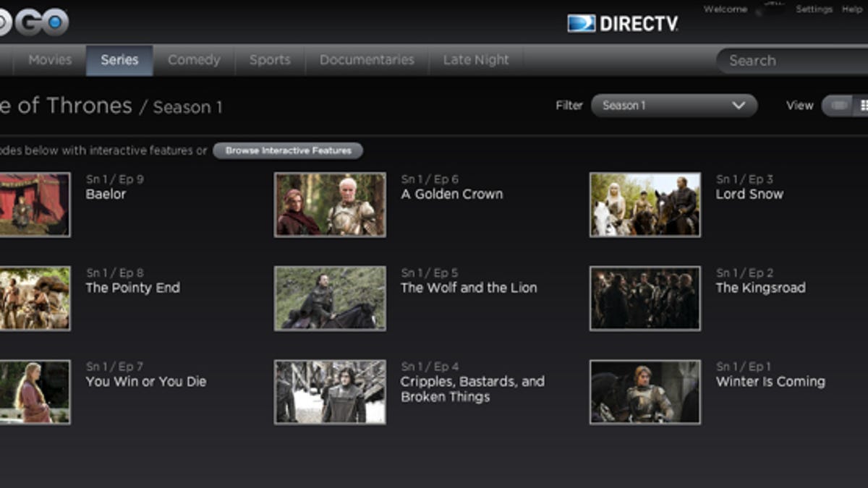Open the Movies tab
This screenshot has width=868, height=488.
pos(50,60)
